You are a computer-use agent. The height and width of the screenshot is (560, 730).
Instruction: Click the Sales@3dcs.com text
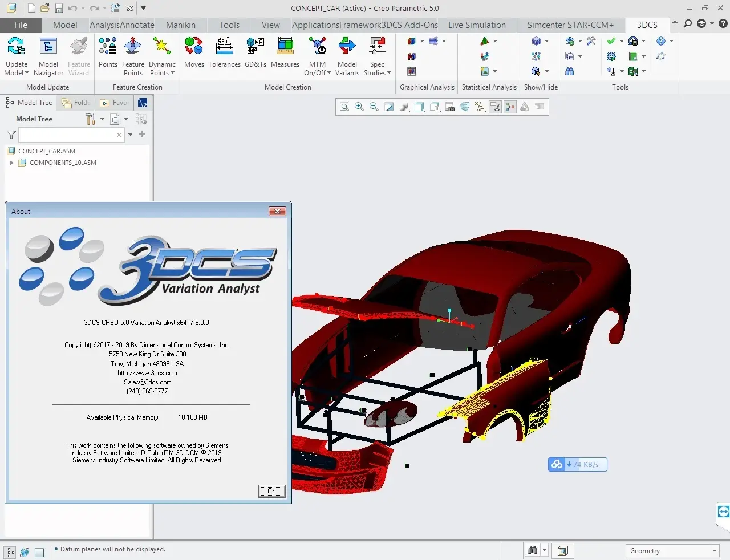[x=148, y=382]
